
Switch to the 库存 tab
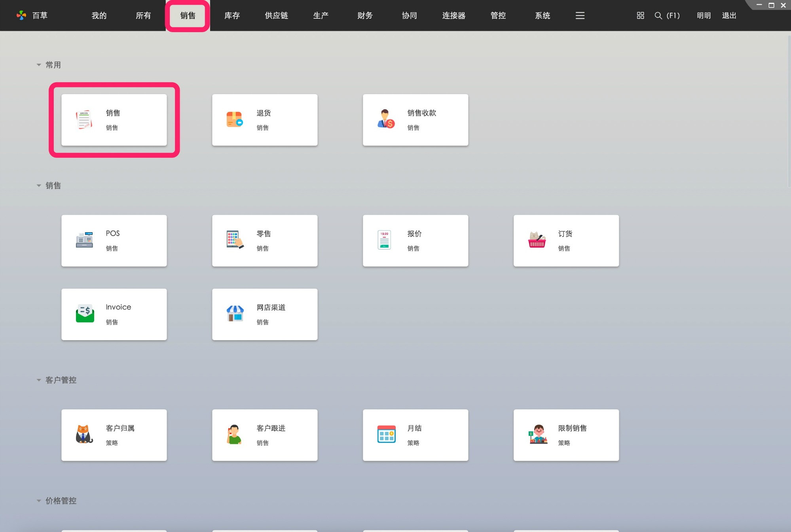232,15
